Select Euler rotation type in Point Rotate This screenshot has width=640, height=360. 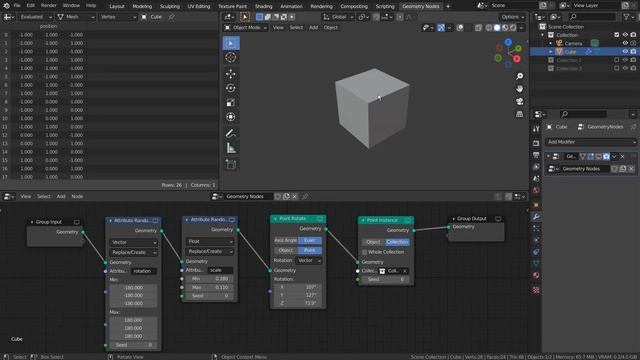tap(309, 240)
